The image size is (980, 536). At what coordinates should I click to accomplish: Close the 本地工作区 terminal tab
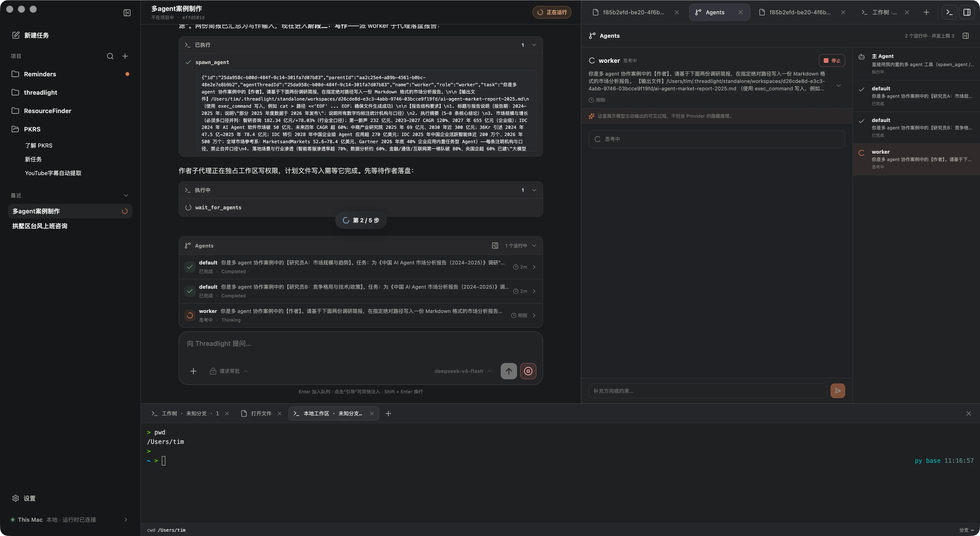pyautogui.click(x=372, y=413)
